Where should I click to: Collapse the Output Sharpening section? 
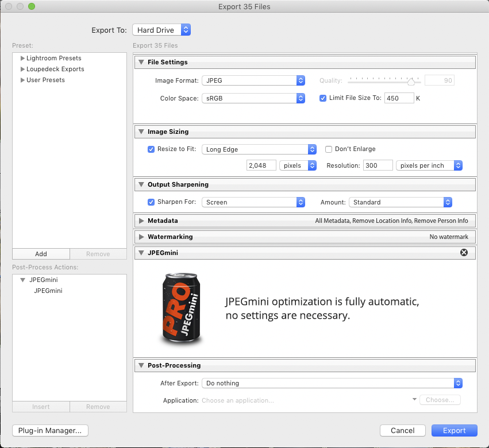(x=141, y=184)
